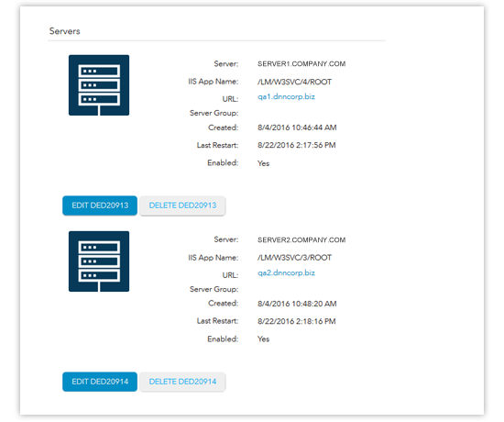Click the Enabled value Yes for server 1
504x422 pixels.
click(x=263, y=163)
